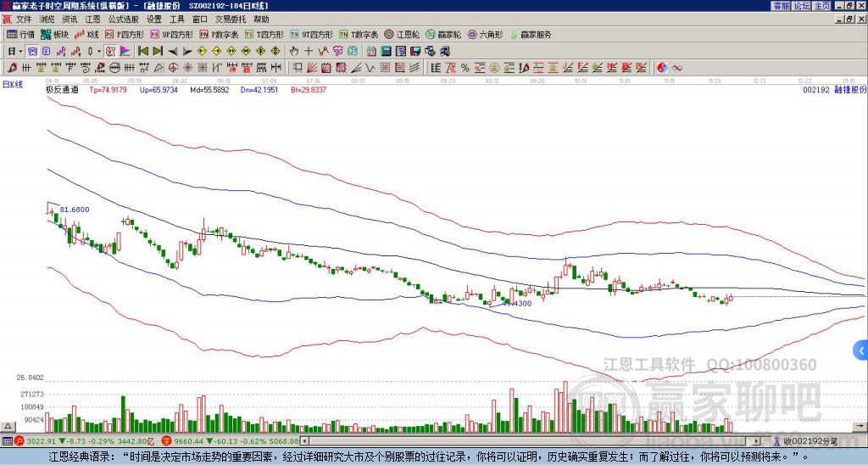
Task: Open the 9P四方形 tool
Action: [172, 34]
